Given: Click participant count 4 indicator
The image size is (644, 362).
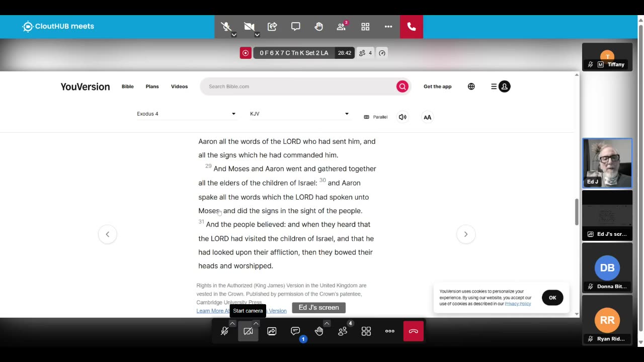Looking at the screenshot, I should tap(365, 53).
